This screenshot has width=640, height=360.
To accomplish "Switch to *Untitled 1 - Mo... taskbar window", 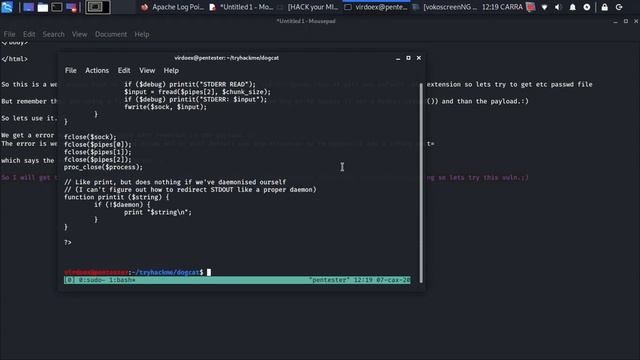I will tap(241, 7).
